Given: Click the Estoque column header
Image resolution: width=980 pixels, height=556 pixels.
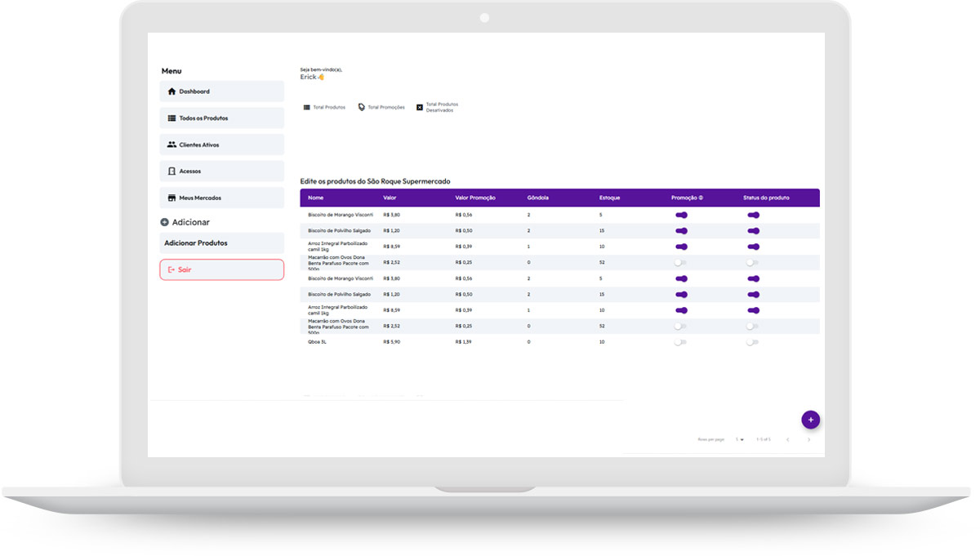Looking at the screenshot, I should click(x=609, y=198).
